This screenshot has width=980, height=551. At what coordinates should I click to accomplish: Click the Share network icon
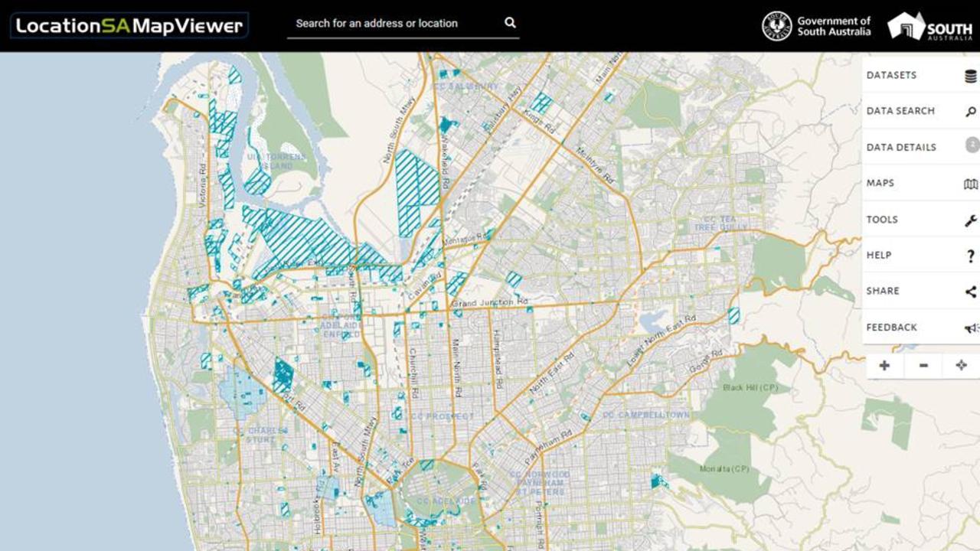(x=971, y=292)
